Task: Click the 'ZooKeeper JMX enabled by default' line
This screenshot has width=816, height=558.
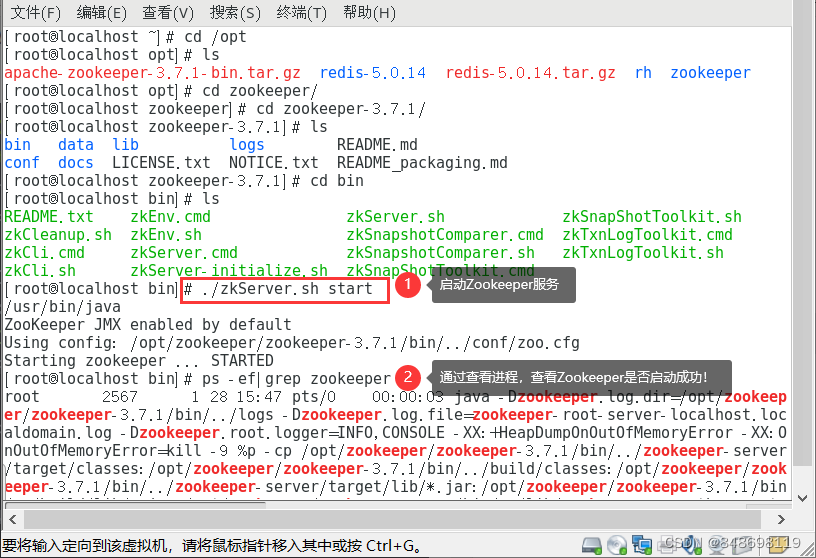Action: (x=148, y=325)
